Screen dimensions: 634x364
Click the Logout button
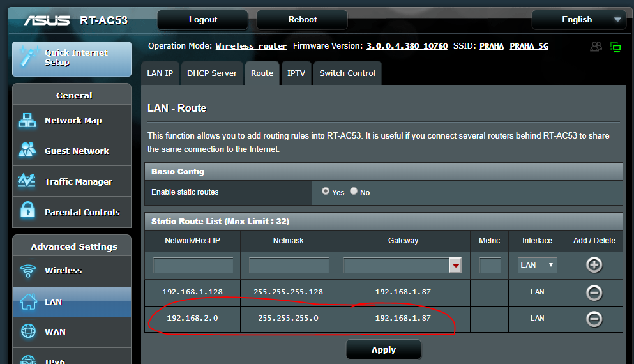pyautogui.click(x=203, y=20)
